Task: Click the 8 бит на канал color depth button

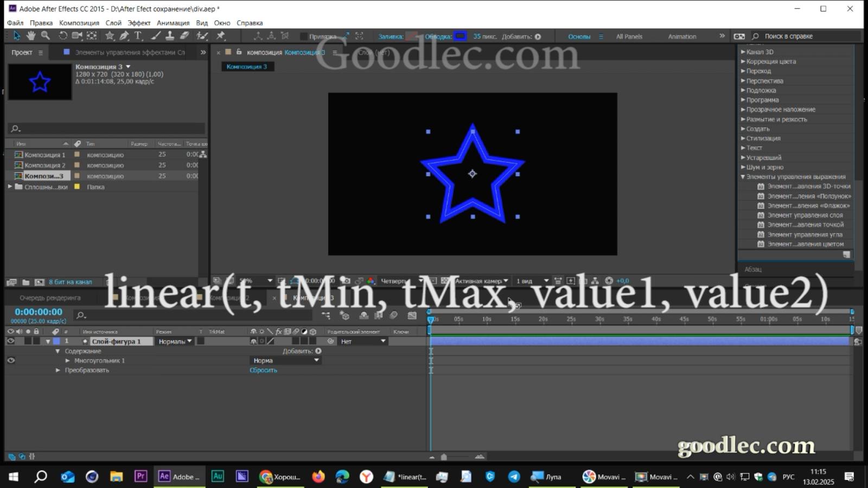Action: click(71, 282)
